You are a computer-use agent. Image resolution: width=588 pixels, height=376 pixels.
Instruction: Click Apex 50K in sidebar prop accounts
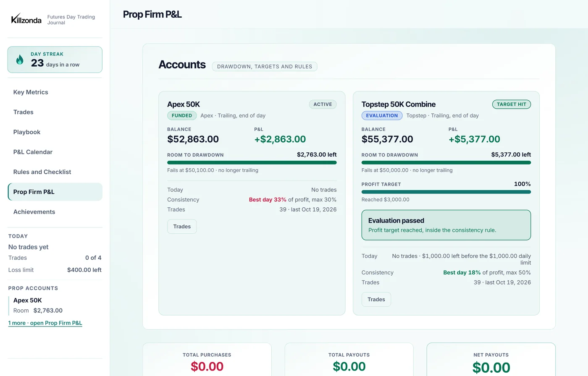tap(28, 300)
